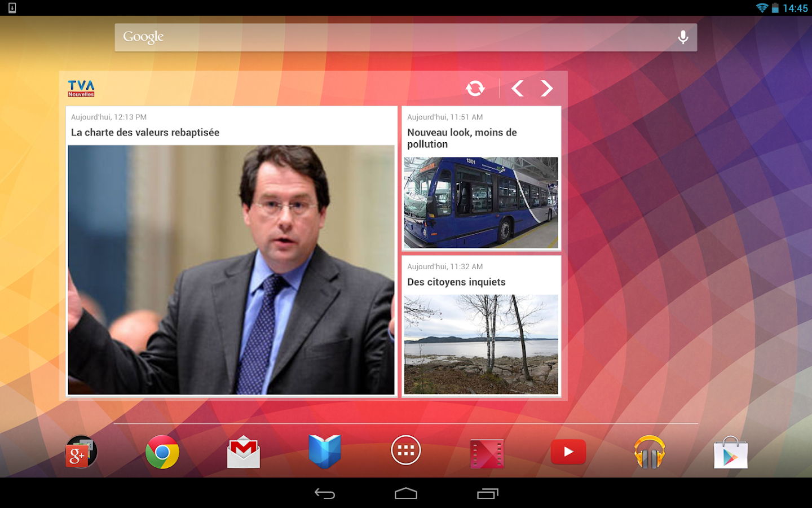Open Google Play Music
The width and height of the screenshot is (812, 508).
[649, 452]
